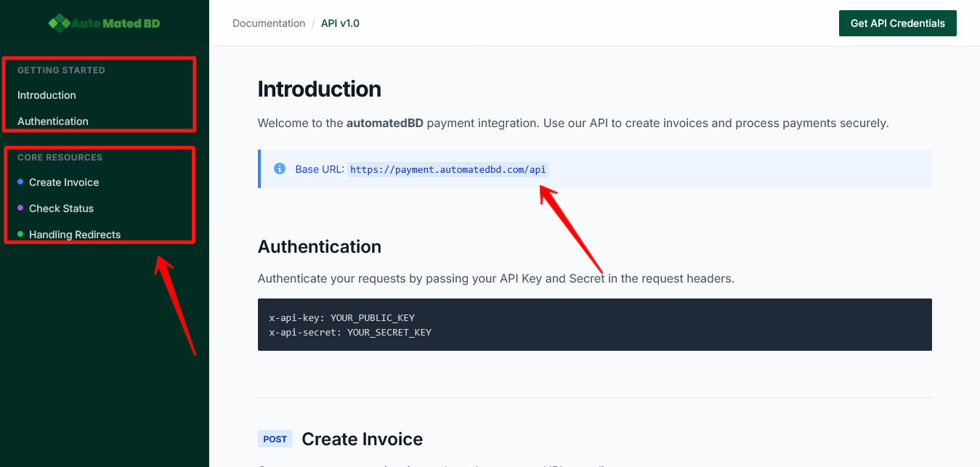Click the green dot beside Create Invoice

[21, 182]
